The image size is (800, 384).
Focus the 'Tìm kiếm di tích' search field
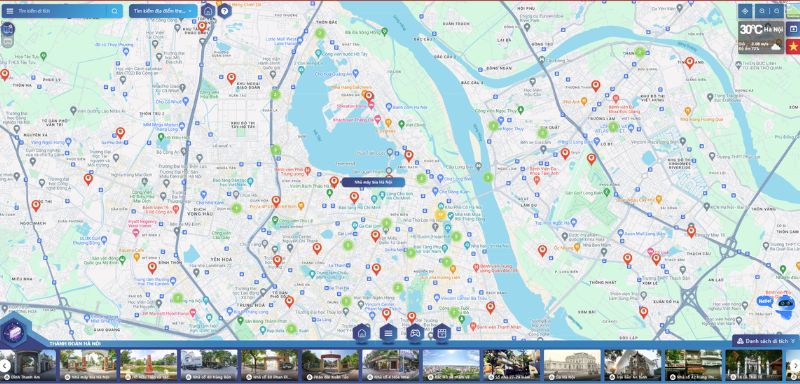pyautogui.click(x=61, y=11)
